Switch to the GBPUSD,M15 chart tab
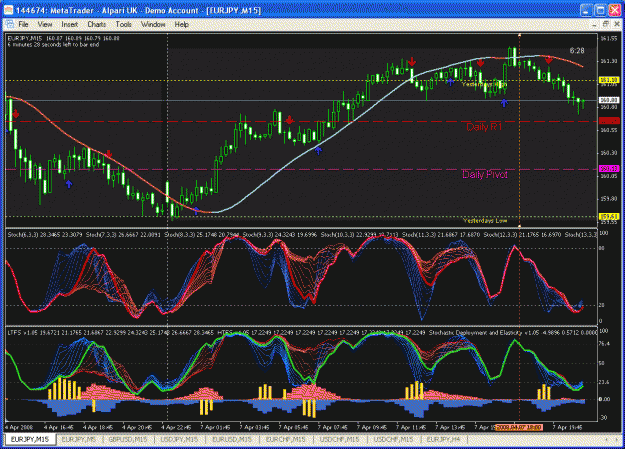The height and width of the screenshot is (449, 625). (128, 439)
